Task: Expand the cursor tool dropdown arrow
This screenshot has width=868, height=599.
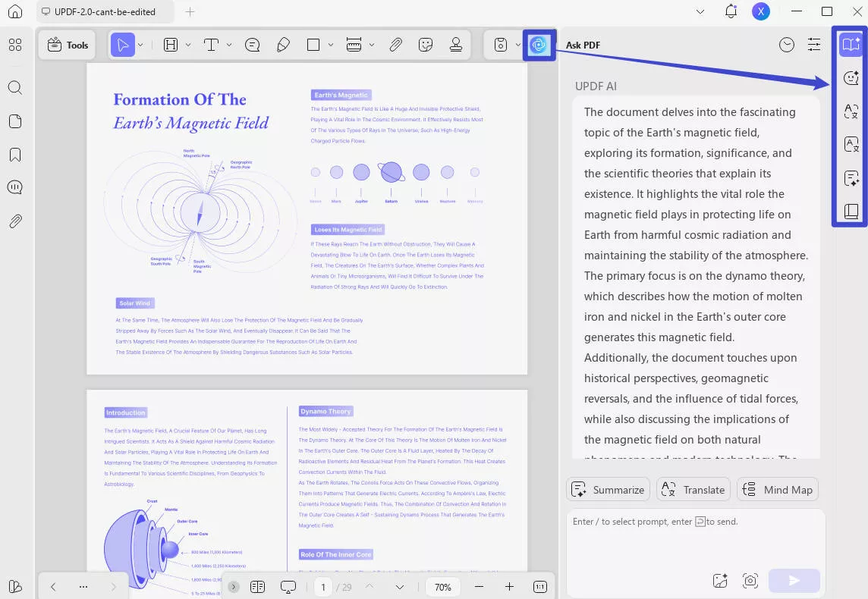Action: 140,45
